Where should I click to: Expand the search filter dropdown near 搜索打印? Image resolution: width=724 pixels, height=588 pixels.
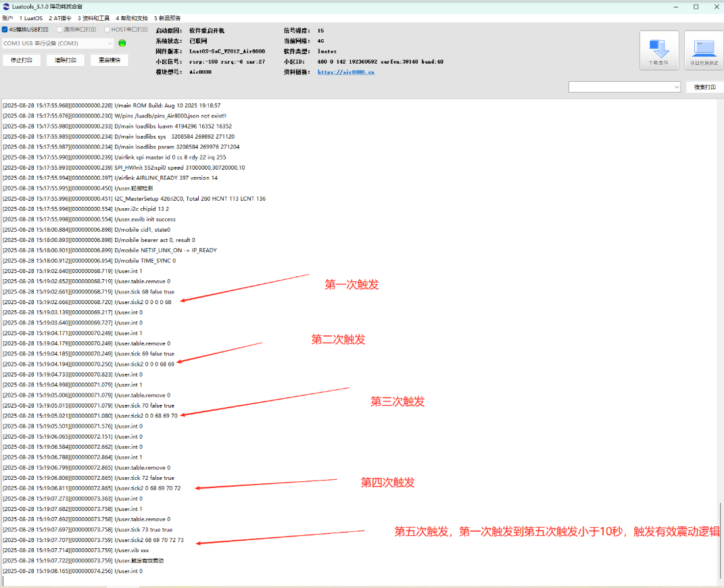coord(677,87)
